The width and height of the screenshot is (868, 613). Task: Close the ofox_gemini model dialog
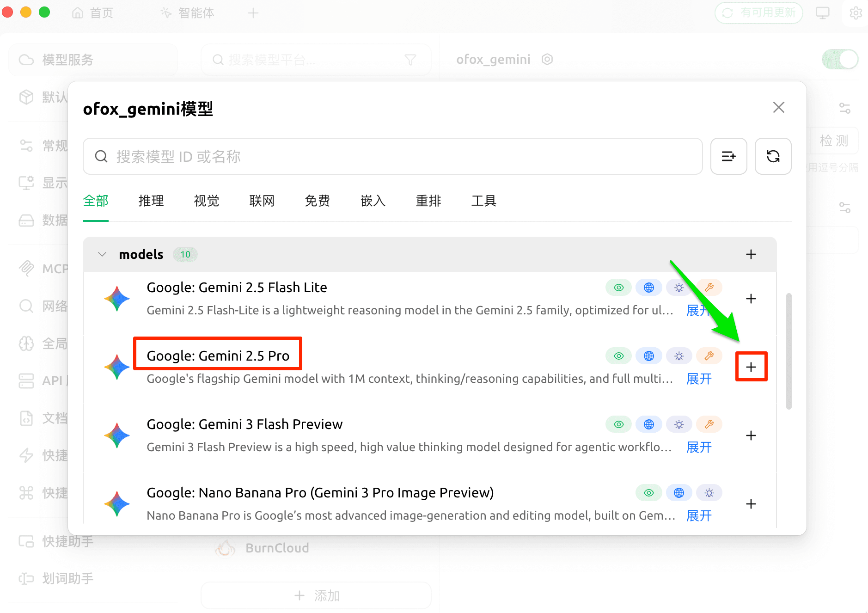[779, 107]
